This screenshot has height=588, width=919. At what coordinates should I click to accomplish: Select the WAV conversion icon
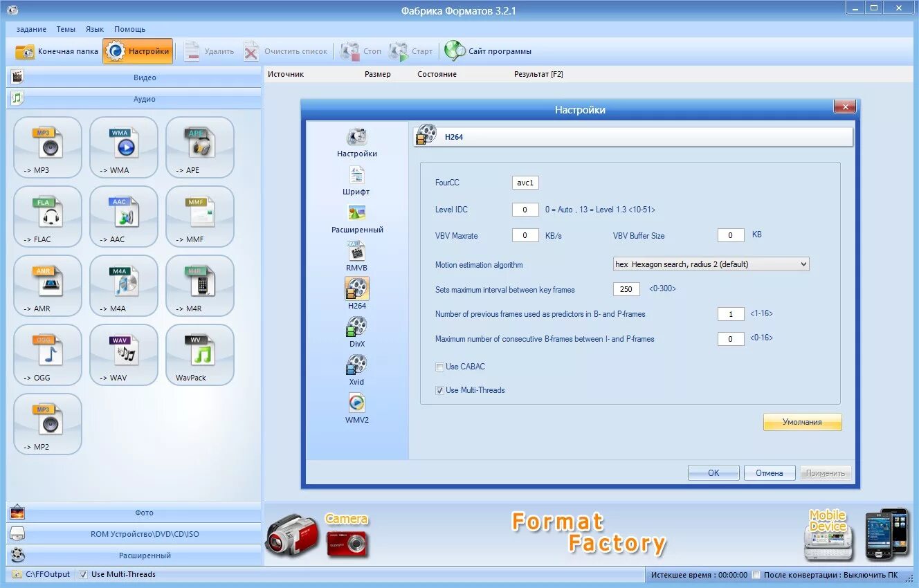coord(124,354)
